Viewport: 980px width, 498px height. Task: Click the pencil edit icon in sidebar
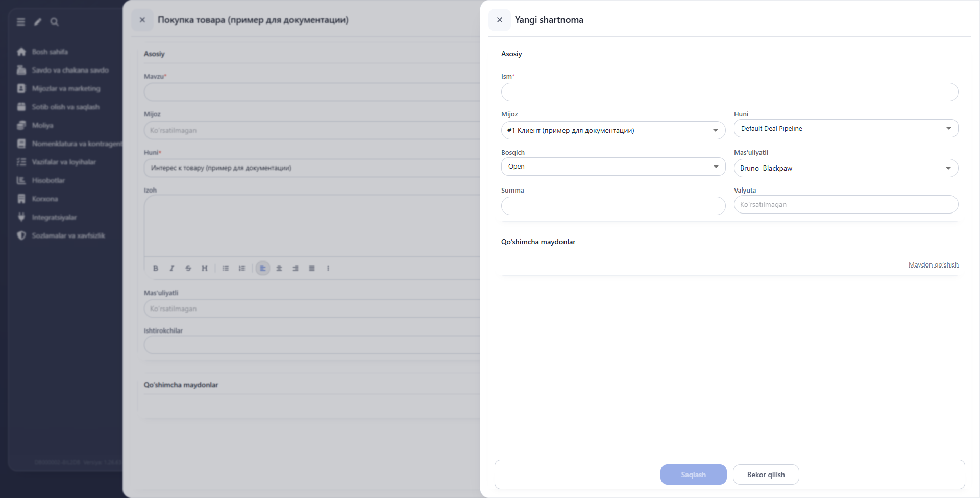pyautogui.click(x=38, y=22)
